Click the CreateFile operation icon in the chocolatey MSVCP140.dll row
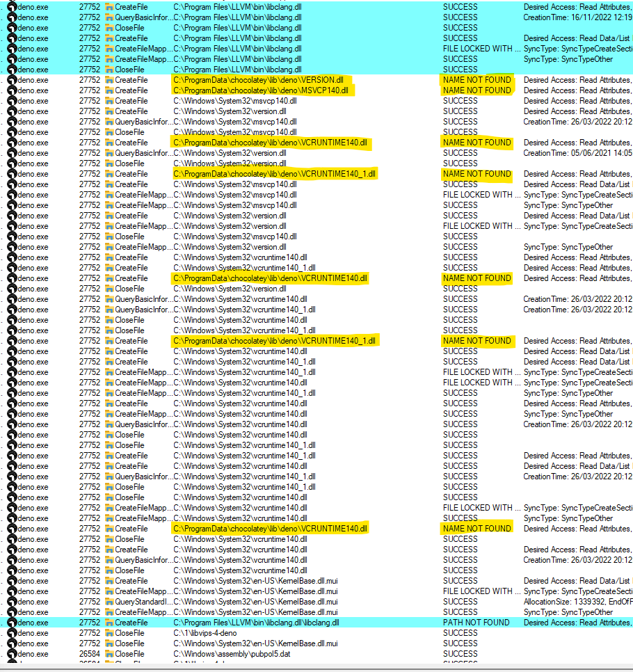The height and width of the screenshot is (672, 633). pyautogui.click(x=109, y=90)
